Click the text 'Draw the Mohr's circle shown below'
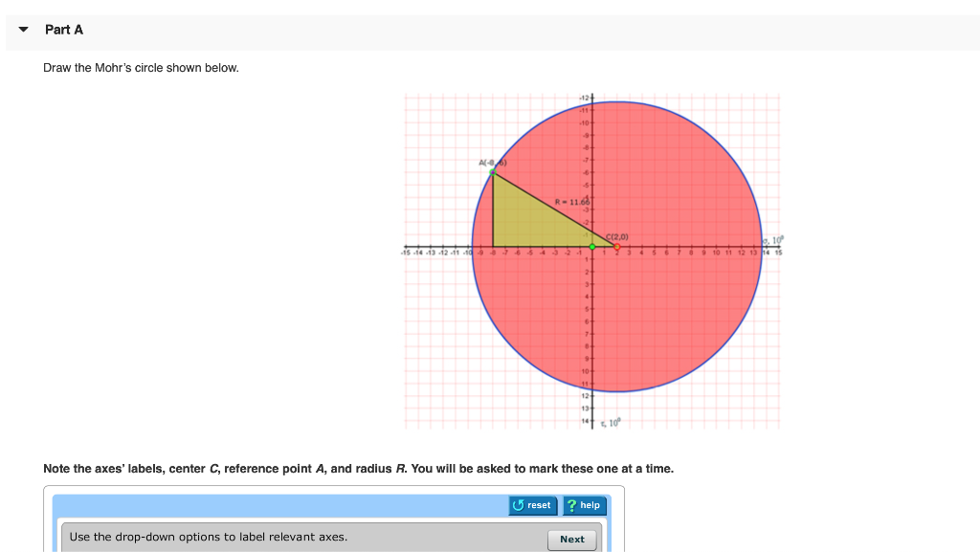 coord(141,67)
